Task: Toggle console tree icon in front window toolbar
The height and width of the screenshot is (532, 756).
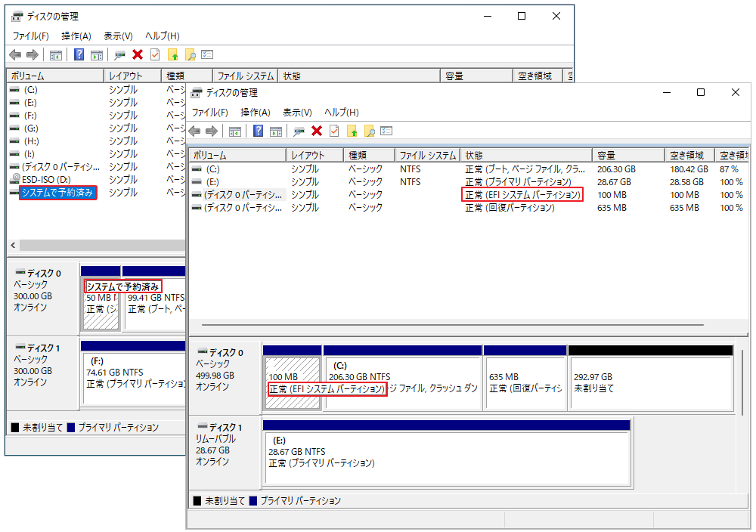Action: click(x=235, y=131)
